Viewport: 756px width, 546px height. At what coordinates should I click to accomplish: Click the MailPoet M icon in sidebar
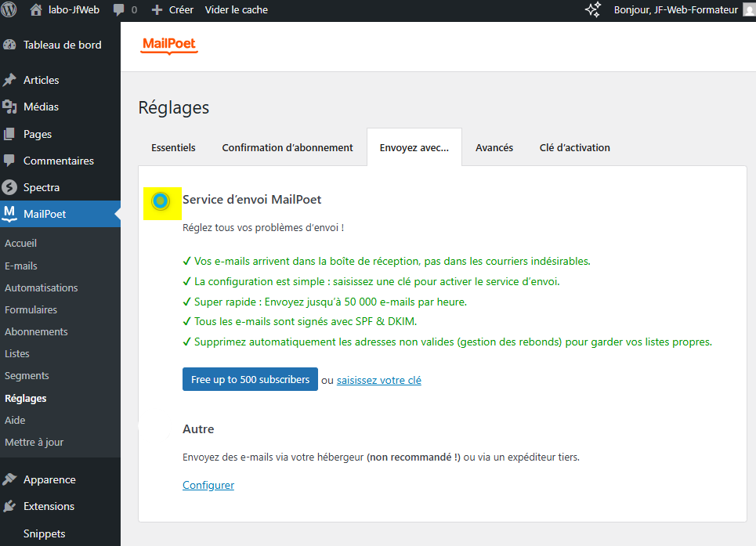tap(9, 214)
